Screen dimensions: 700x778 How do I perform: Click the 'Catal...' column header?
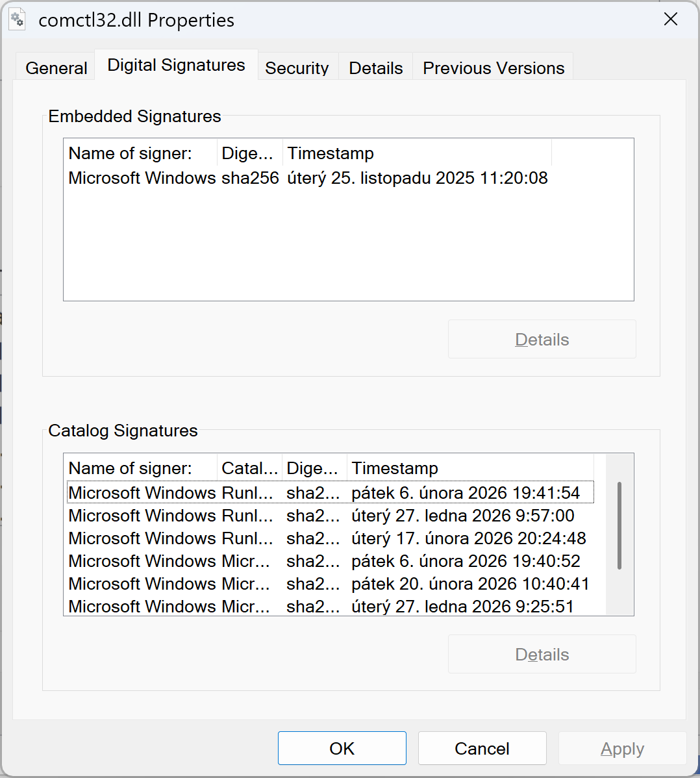pyautogui.click(x=249, y=468)
